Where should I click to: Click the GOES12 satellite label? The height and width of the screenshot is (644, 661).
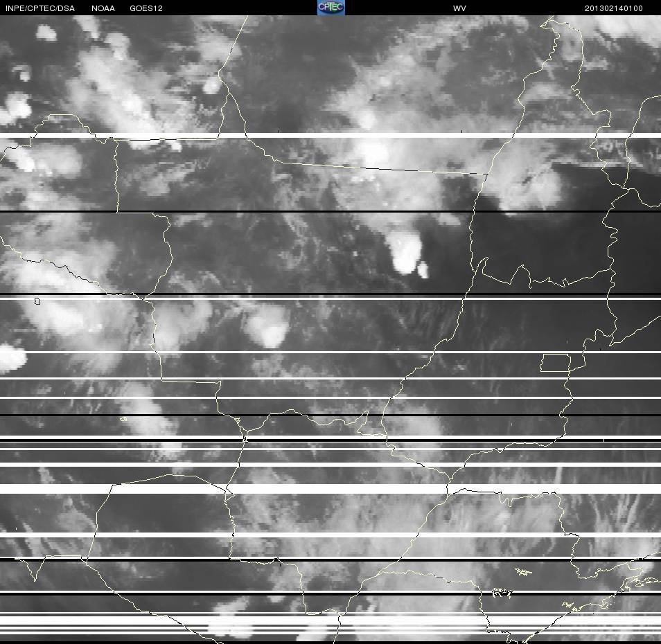click(x=146, y=8)
